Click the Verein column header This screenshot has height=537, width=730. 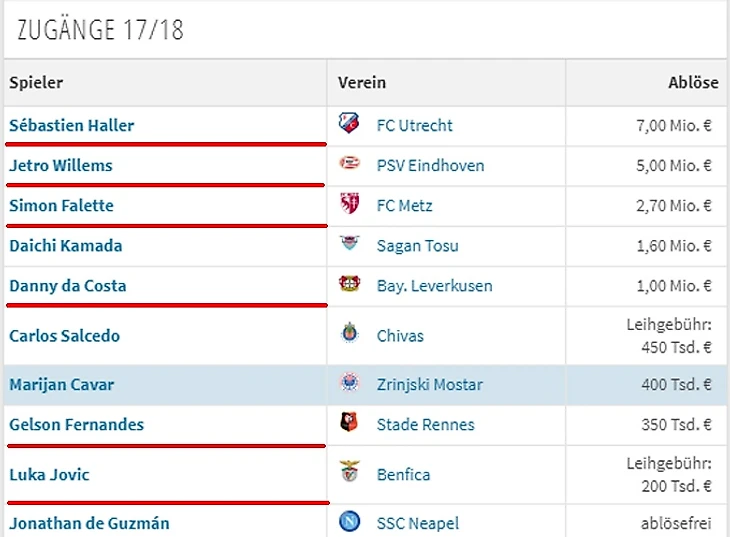(x=362, y=83)
